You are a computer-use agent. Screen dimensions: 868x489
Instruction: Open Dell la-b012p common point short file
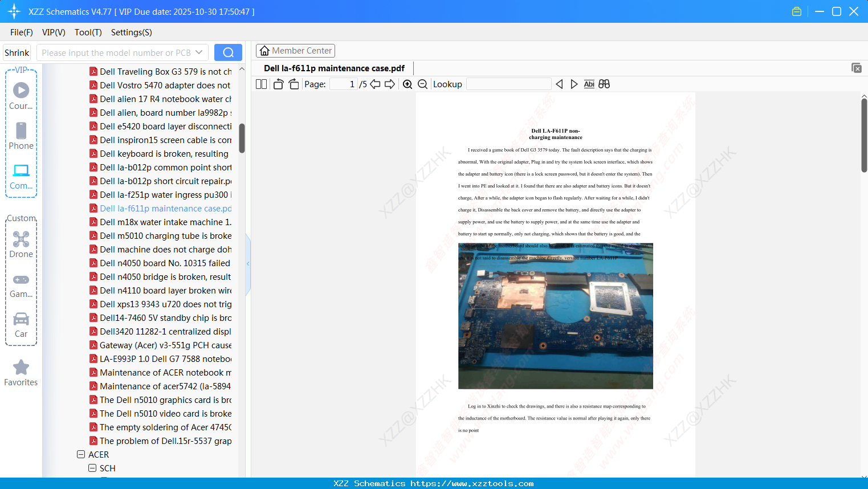pyautogui.click(x=161, y=168)
